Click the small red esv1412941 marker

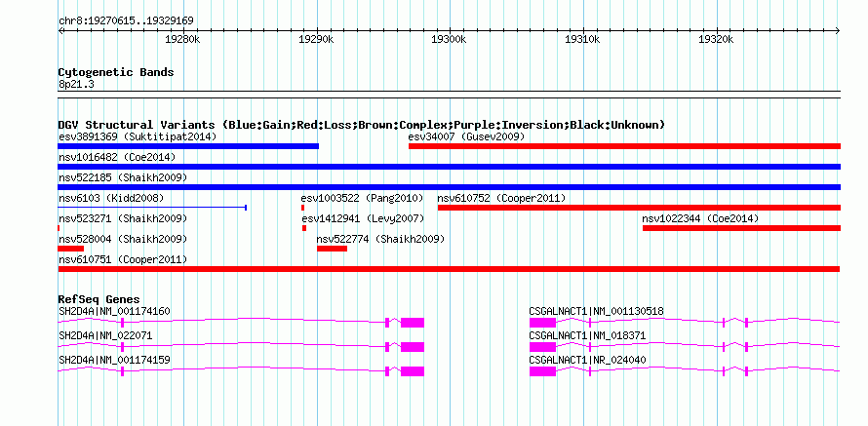tap(304, 228)
